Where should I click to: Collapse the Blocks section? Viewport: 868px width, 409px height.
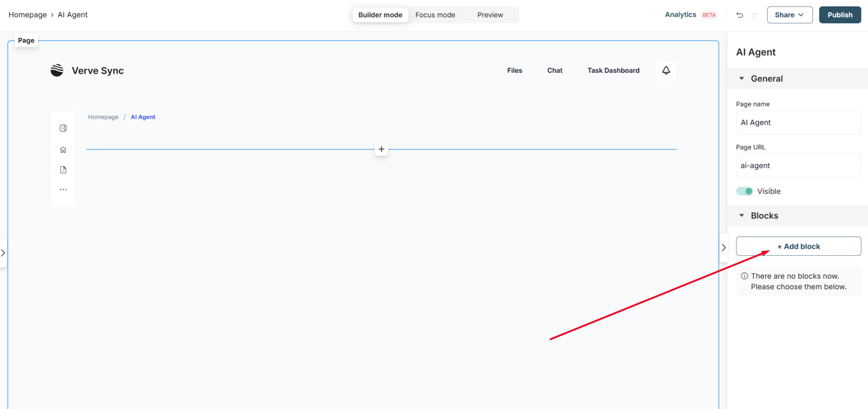click(x=741, y=215)
